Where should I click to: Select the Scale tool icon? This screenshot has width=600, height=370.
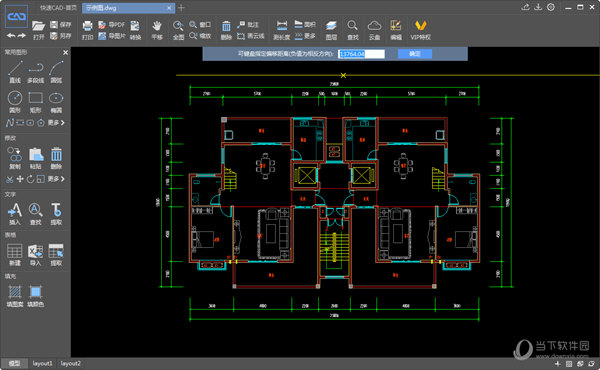41,179
